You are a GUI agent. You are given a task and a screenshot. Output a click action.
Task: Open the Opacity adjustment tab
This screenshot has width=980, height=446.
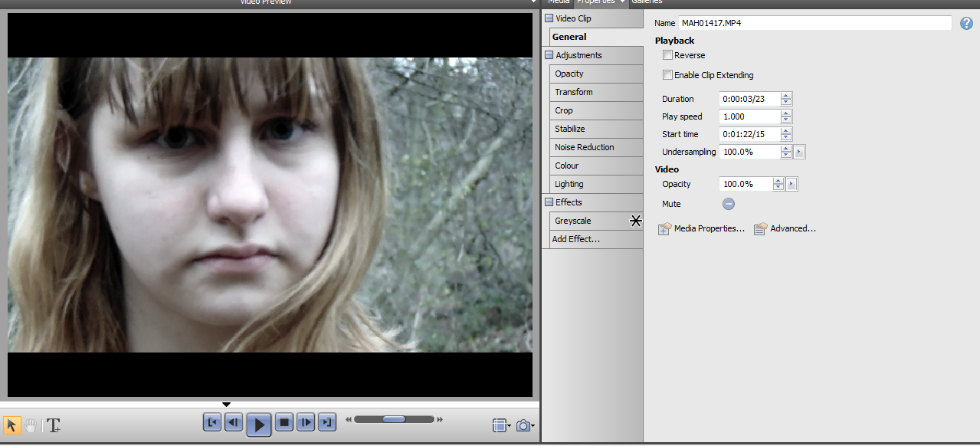point(596,74)
